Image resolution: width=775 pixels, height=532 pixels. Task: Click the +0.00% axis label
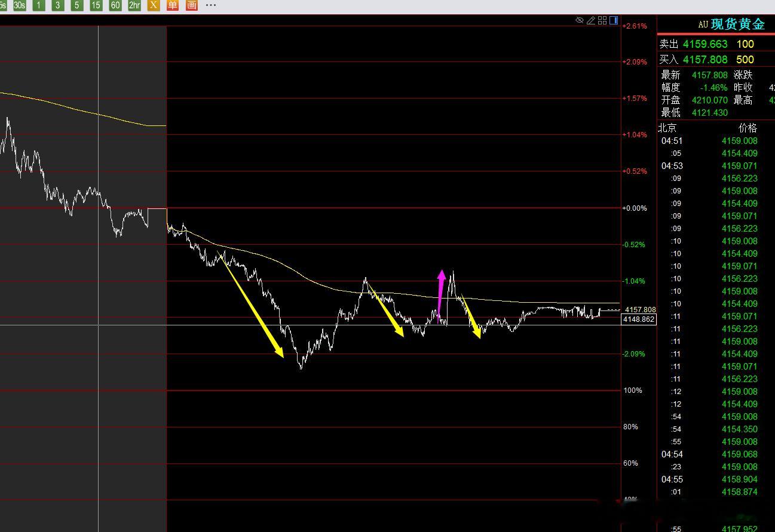pyautogui.click(x=635, y=208)
